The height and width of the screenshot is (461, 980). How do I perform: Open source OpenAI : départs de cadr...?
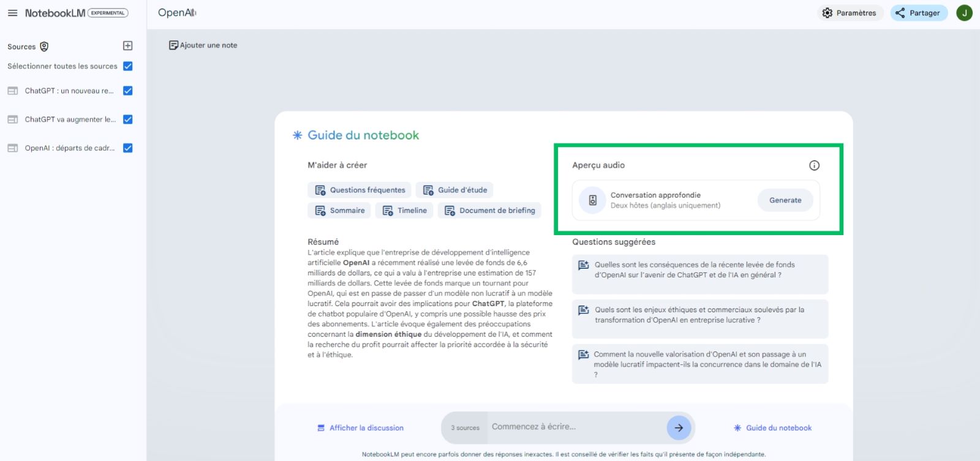(70, 148)
